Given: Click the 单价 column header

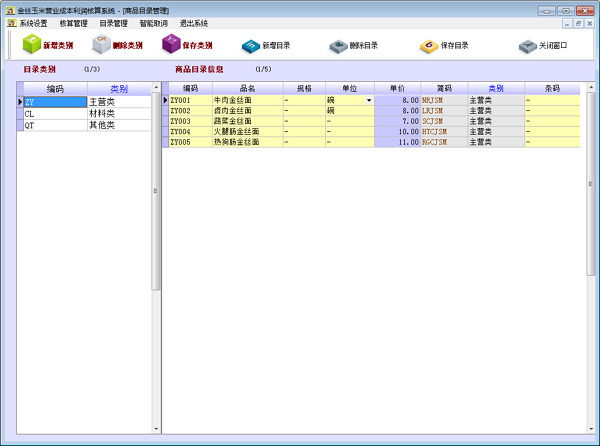Looking at the screenshot, I should 397,89.
